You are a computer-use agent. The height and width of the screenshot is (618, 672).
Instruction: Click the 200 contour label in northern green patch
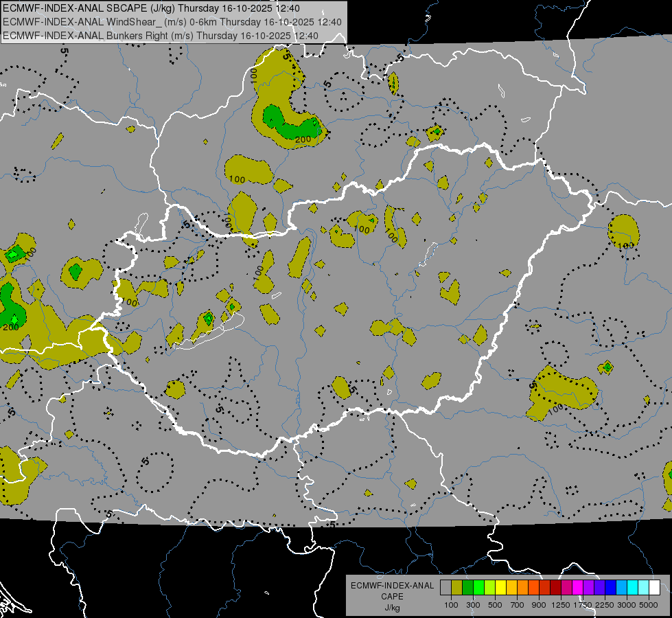[303, 139]
